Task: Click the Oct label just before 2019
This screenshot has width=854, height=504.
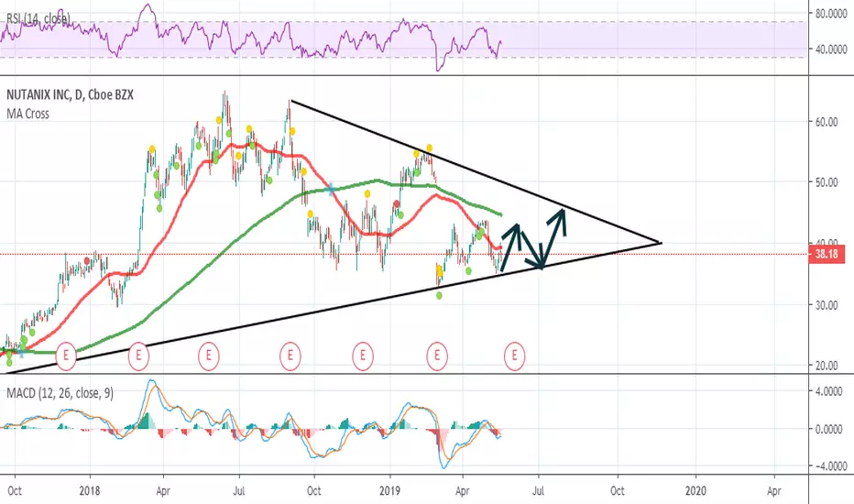Action: [x=313, y=491]
